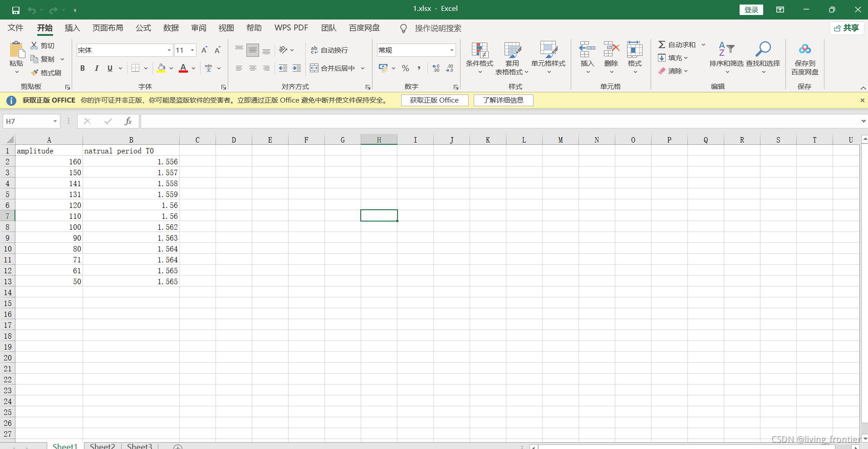Open the AutoSum dropdown arrow
The width and height of the screenshot is (868, 449).
tap(703, 44)
